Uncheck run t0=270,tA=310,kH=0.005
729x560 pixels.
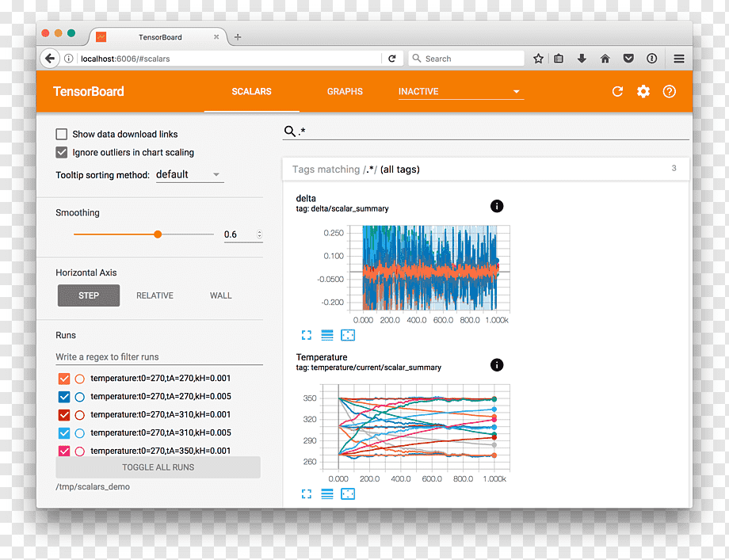click(64, 433)
